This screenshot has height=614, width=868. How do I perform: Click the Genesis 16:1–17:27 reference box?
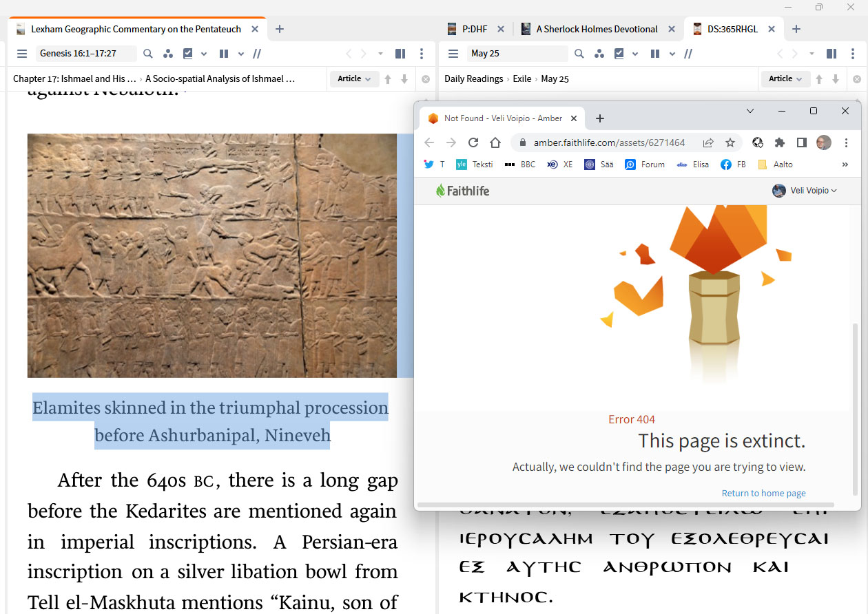point(85,54)
